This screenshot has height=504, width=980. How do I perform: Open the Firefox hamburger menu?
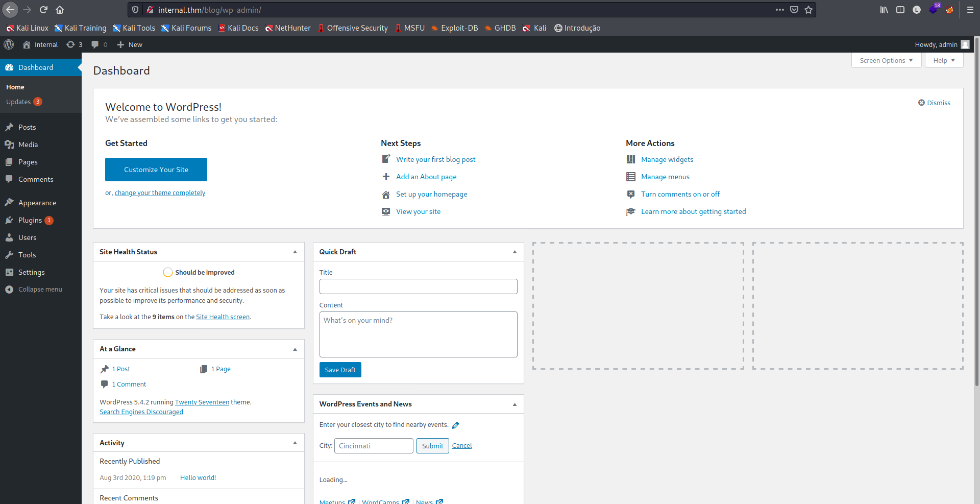(970, 10)
